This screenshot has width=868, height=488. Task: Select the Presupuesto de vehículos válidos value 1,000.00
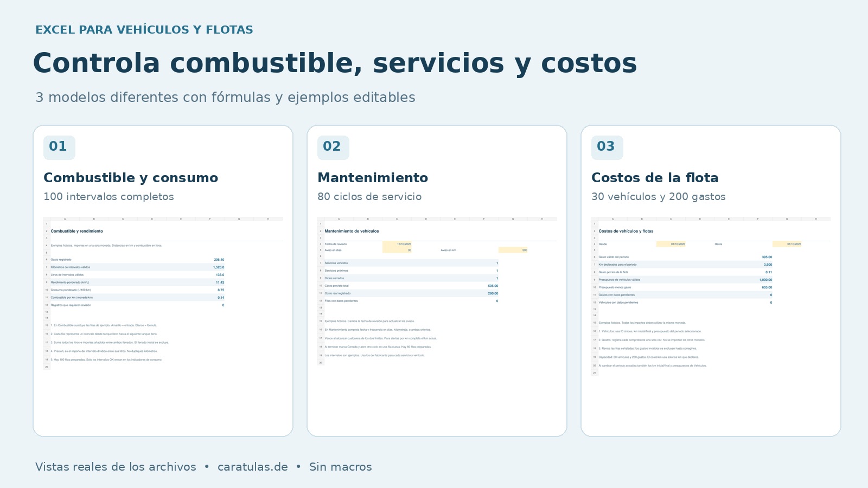pyautogui.click(x=765, y=280)
